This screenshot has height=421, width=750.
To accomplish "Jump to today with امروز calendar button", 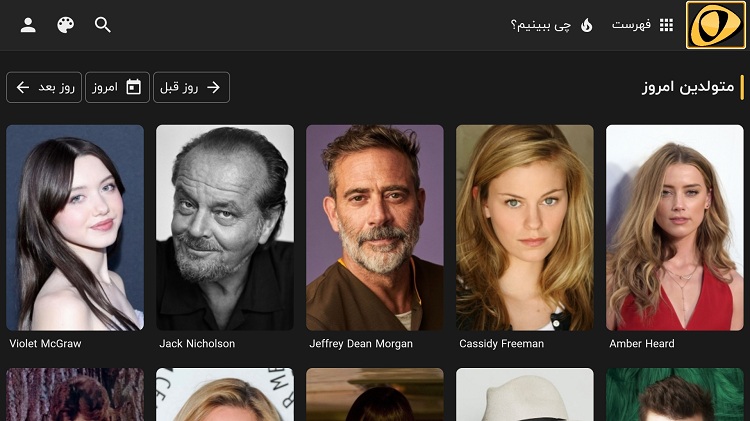I will click(x=117, y=87).
